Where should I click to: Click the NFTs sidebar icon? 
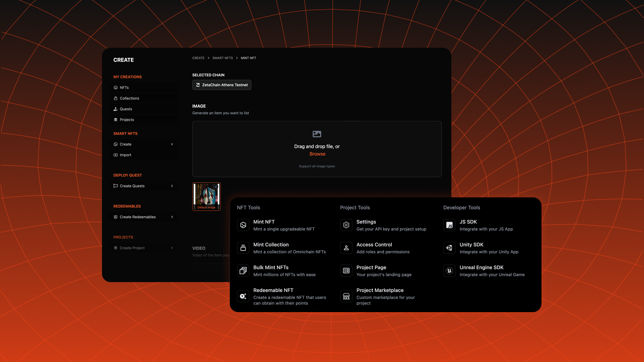116,88
